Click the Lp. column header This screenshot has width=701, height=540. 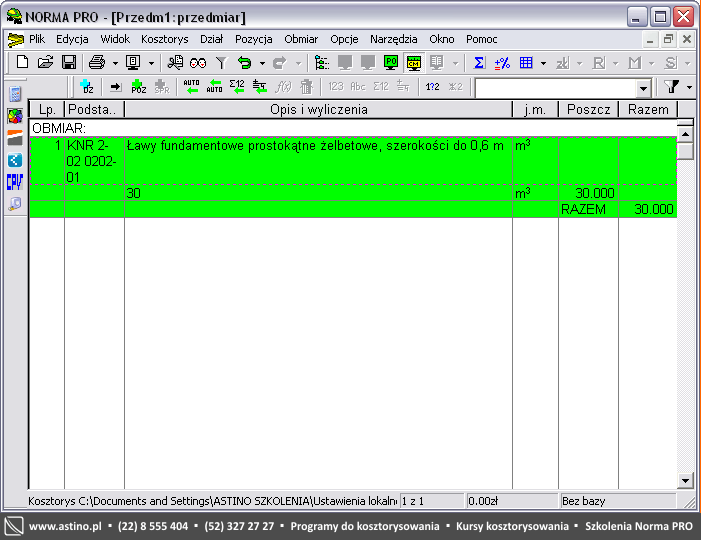[47, 110]
